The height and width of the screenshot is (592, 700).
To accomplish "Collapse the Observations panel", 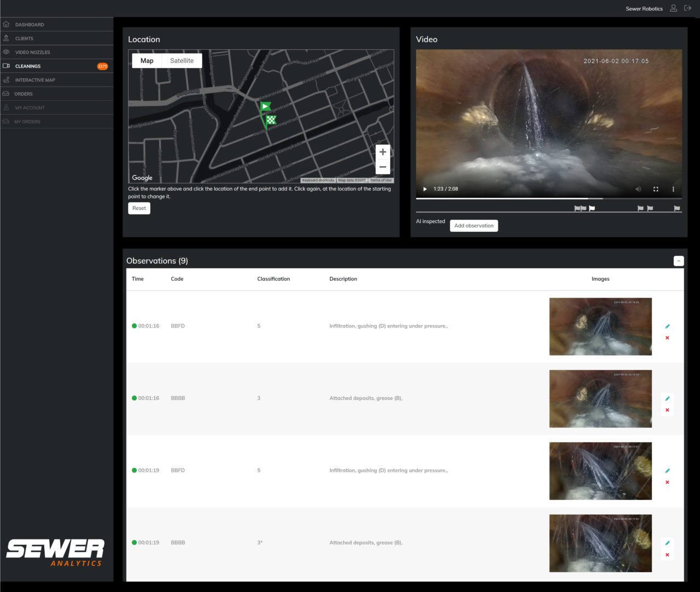I will coord(679,261).
